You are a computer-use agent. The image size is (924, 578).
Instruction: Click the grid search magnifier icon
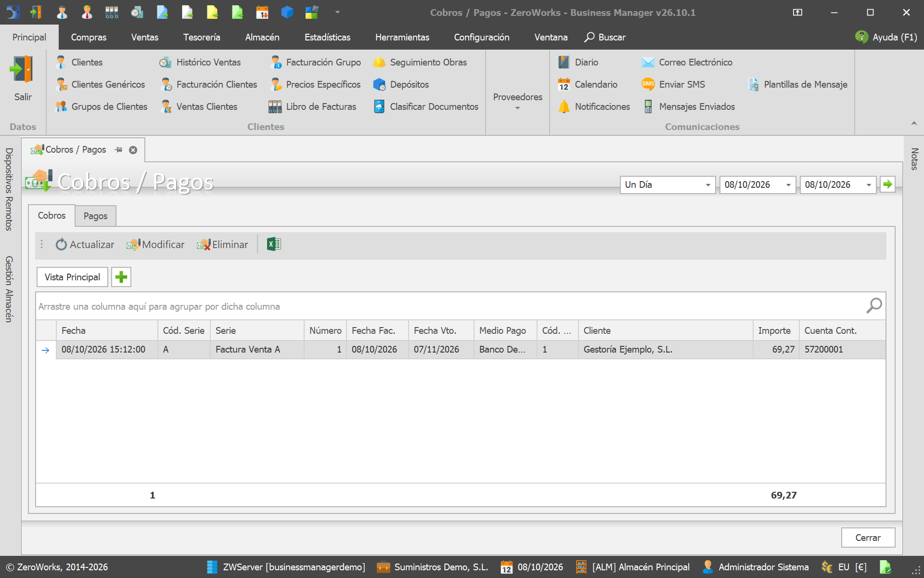coord(874,305)
